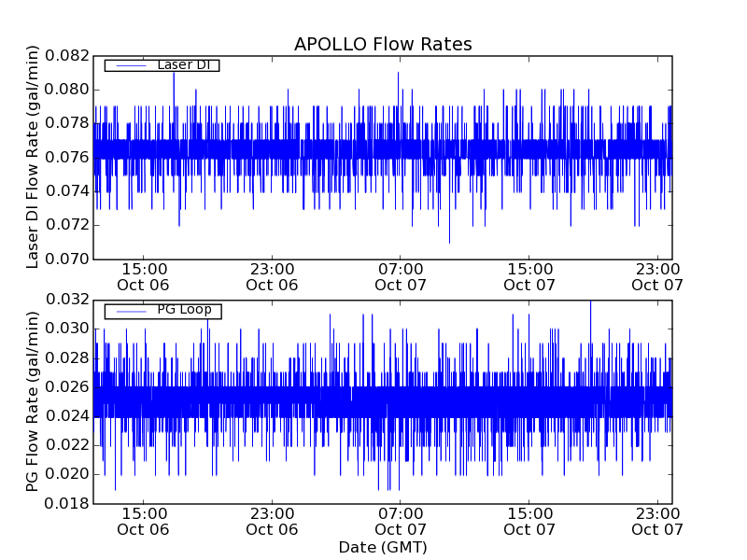Click top plot's 07:00 Oct 07 tick label
747x560 pixels.
click(x=401, y=276)
